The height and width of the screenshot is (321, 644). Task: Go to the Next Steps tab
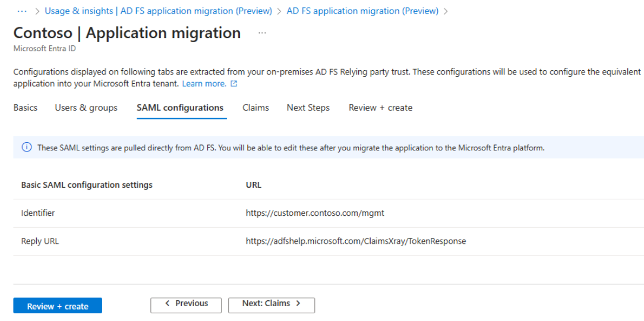coord(308,108)
